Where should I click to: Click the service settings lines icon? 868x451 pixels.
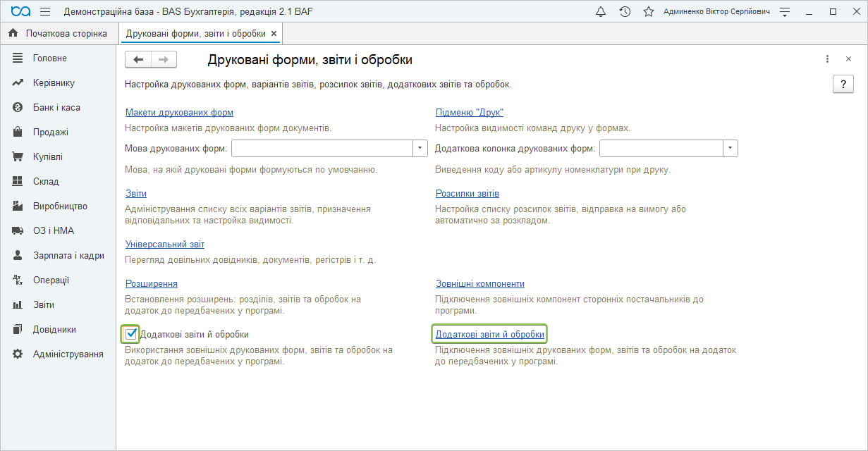pos(785,12)
